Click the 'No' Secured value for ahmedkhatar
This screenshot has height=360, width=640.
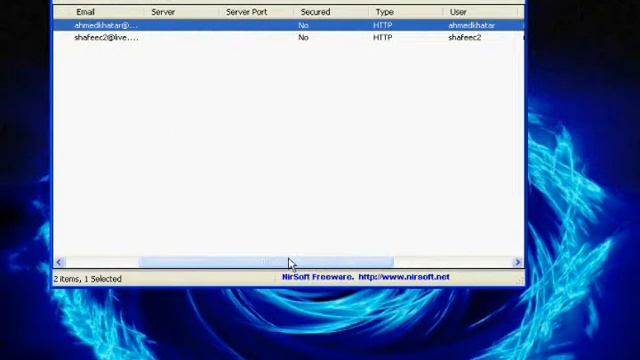303,25
